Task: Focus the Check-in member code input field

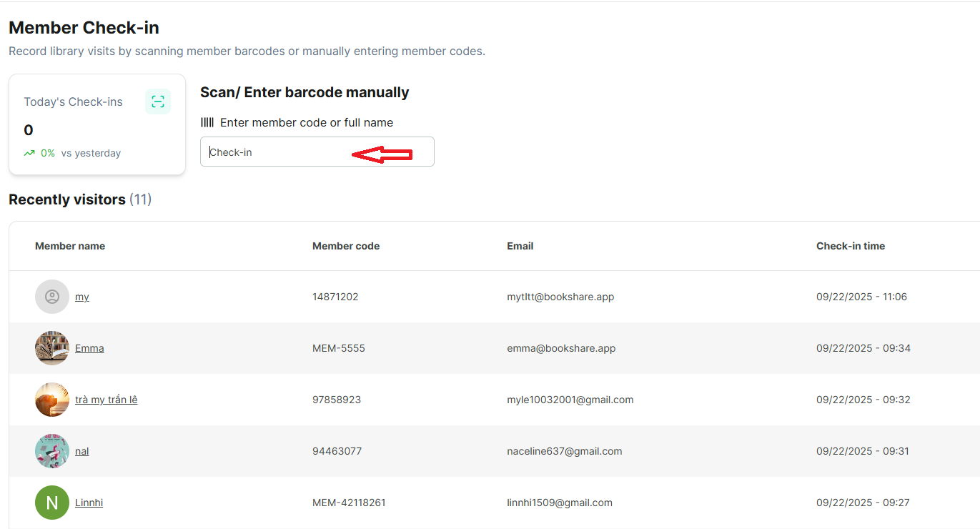Action: tap(317, 152)
